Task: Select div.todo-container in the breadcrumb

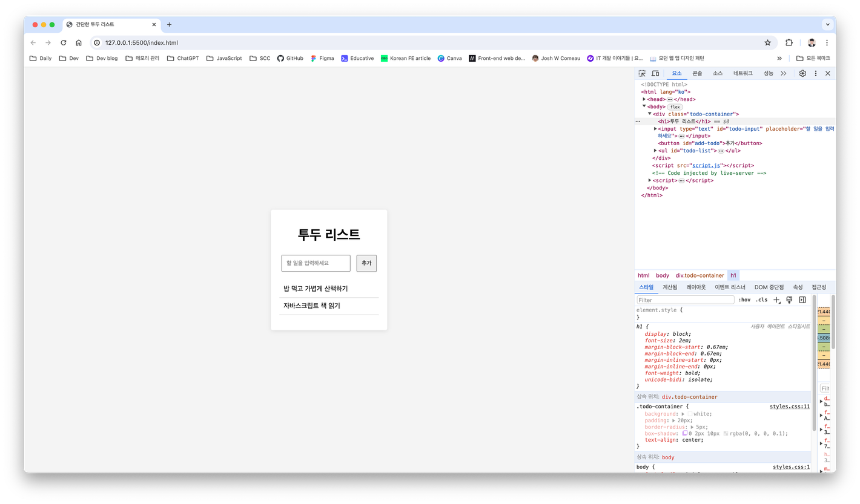Action: point(700,275)
